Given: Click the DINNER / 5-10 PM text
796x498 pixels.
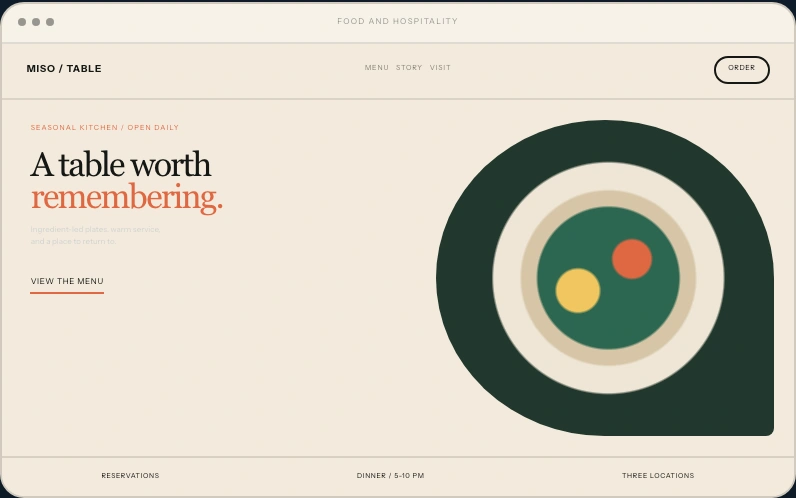Looking at the screenshot, I should point(390,476).
